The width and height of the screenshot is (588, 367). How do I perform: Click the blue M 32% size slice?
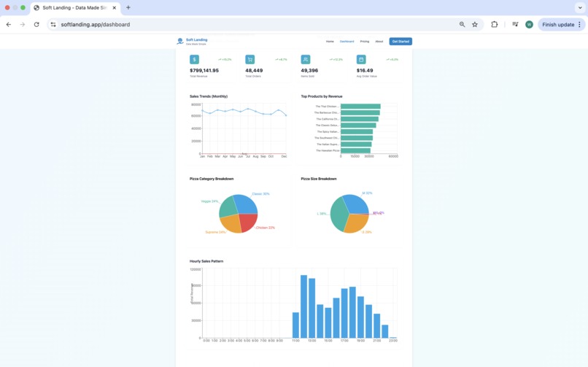click(x=356, y=203)
